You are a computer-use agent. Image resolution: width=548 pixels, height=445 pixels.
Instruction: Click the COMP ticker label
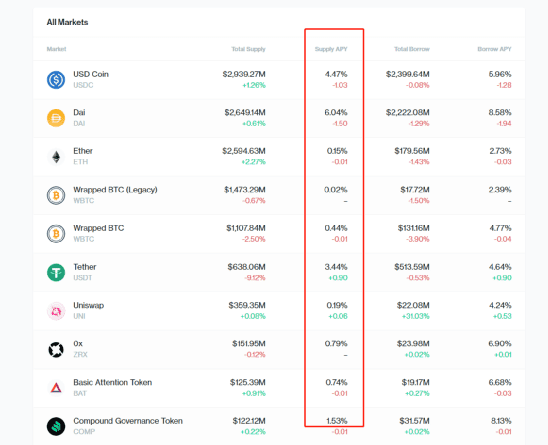[84, 432]
